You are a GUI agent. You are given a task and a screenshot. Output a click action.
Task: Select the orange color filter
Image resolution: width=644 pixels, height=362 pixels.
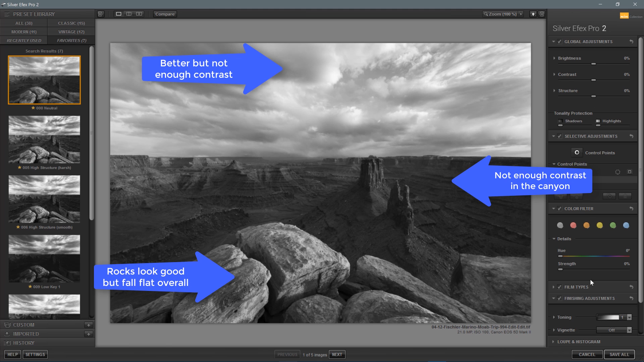click(x=586, y=225)
